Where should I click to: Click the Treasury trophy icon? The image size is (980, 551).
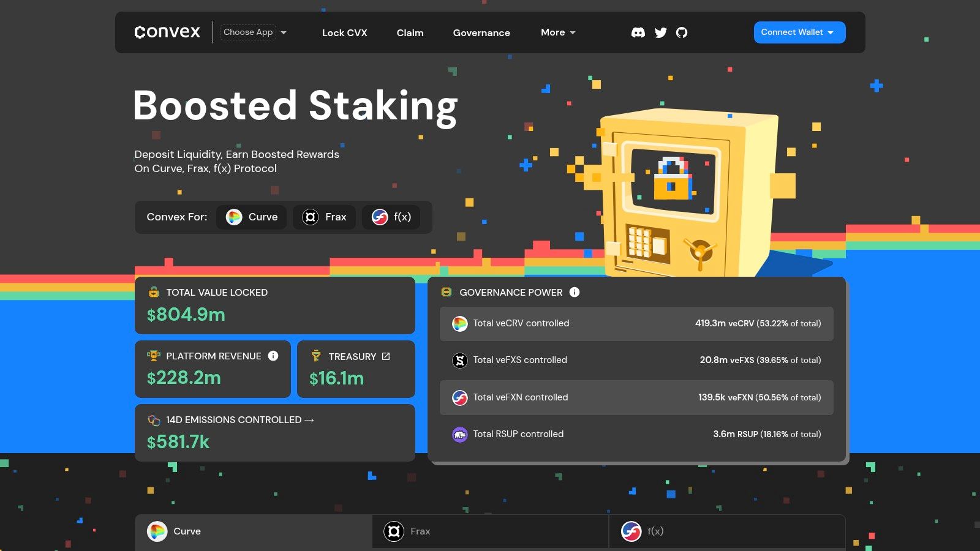pyautogui.click(x=316, y=356)
